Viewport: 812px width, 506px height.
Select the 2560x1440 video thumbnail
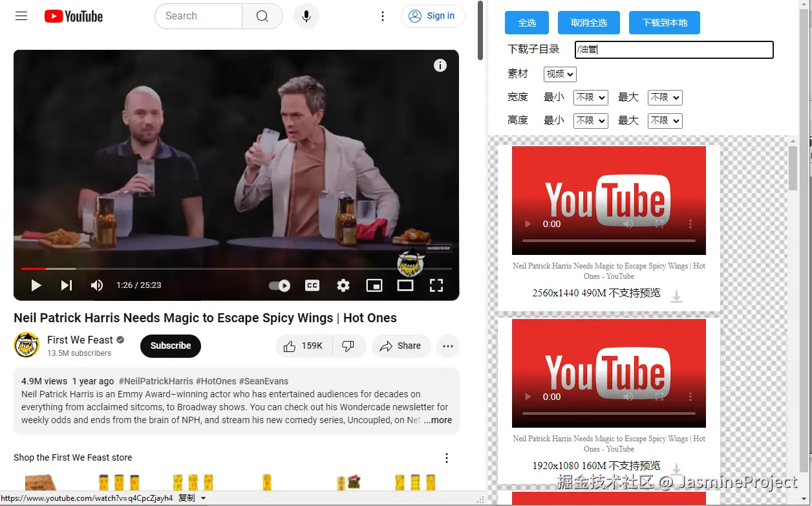(609, 201)
